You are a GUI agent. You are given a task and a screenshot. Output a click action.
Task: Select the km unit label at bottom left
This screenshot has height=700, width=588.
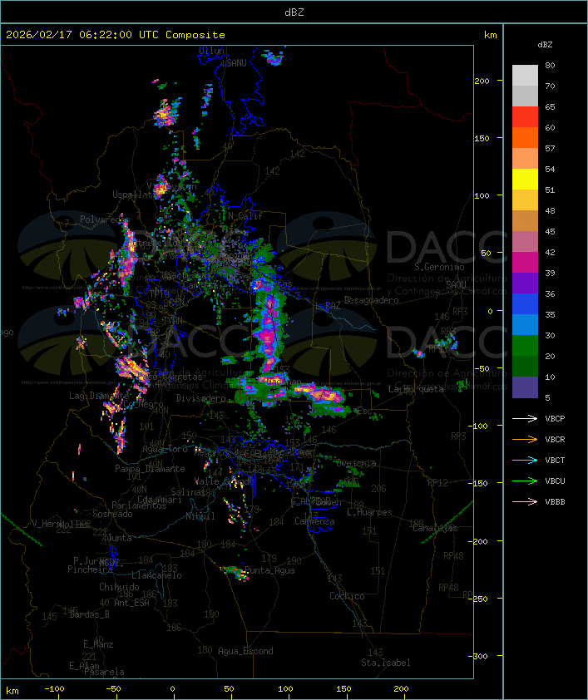pos(12,691)
